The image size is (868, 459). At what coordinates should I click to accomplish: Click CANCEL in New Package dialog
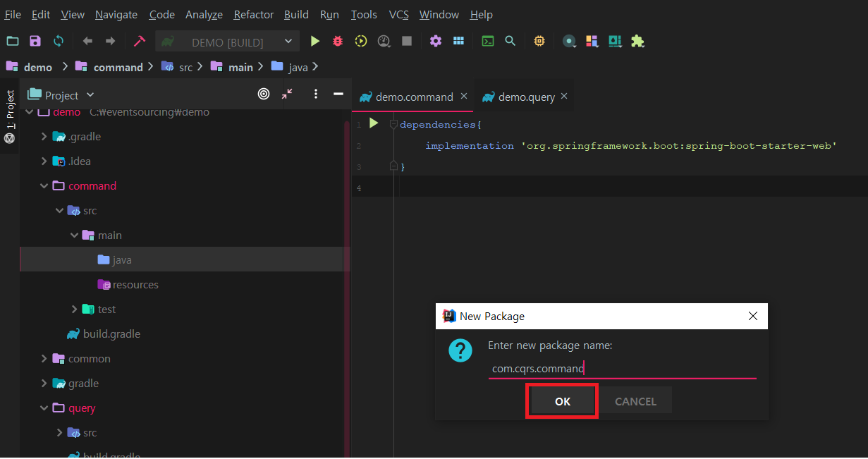click(x=635, y=401)
